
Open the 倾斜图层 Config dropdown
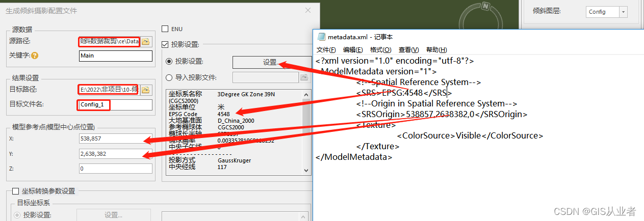pyautogui.click(x=624, y=12)
